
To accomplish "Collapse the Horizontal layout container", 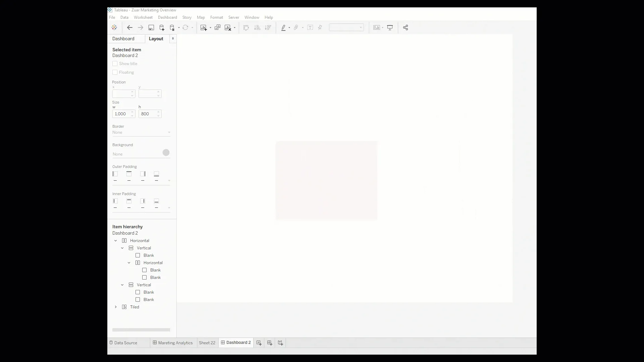I will [115, 240].
